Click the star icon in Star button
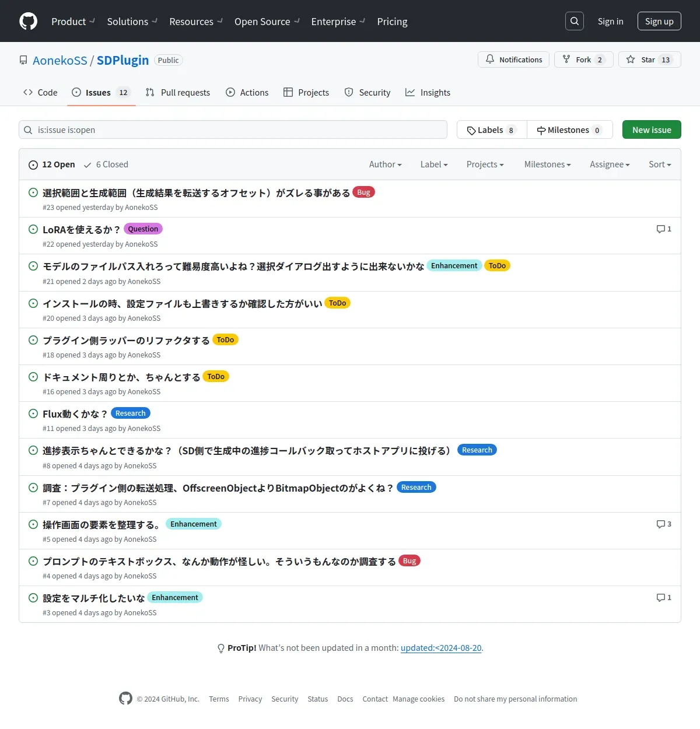 tap(631, 59)
